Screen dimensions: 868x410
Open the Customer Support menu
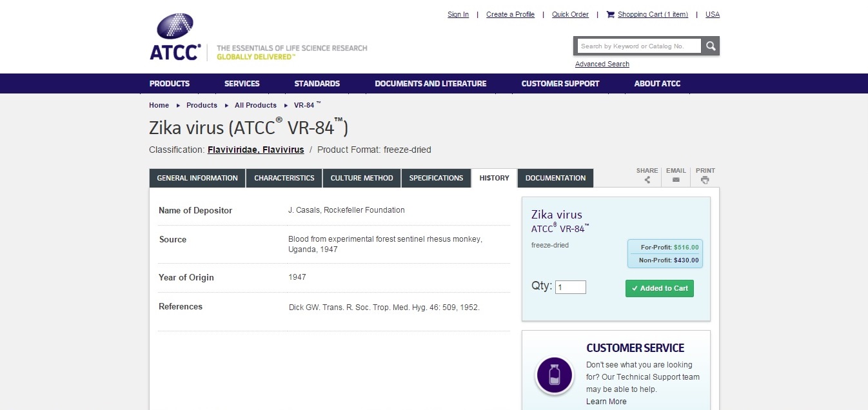click(560, 83)
